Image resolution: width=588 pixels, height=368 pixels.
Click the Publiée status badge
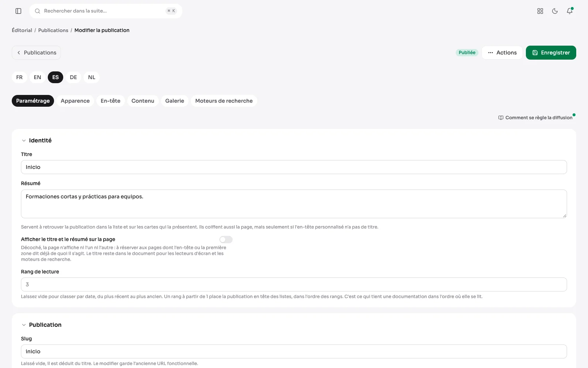pos(467,53)
